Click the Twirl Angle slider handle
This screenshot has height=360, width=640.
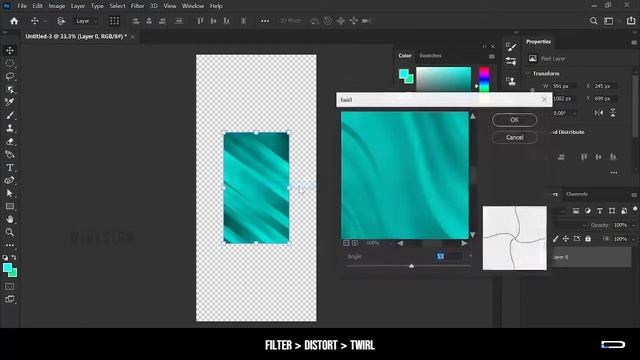pos(411,266)
